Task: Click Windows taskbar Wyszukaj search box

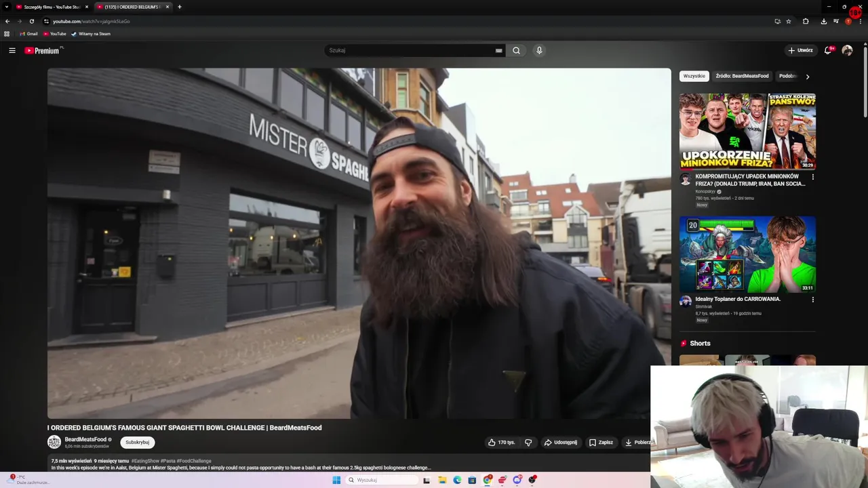Action: [382, 480]
